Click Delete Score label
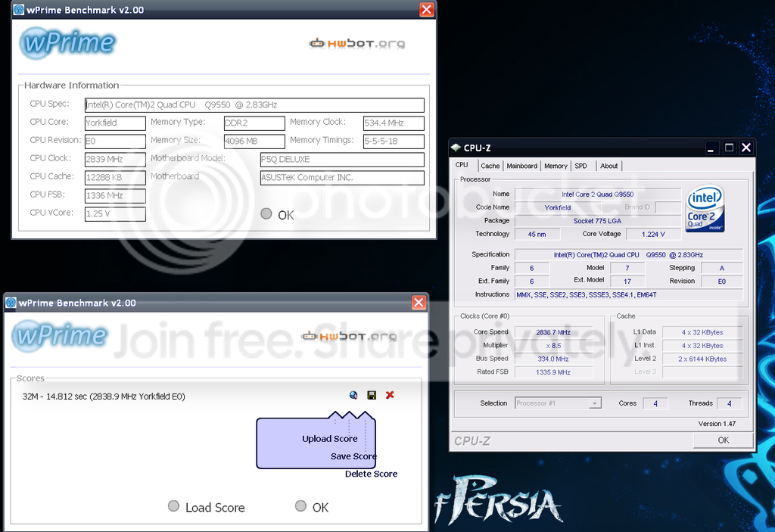This screenshot has height=532, width=775. (371, 474)
